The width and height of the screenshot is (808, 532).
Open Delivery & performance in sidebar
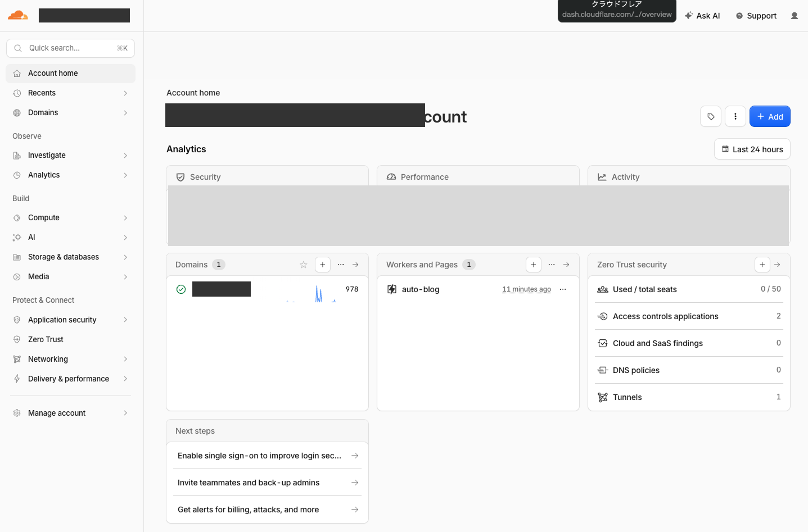pos(70,379)
